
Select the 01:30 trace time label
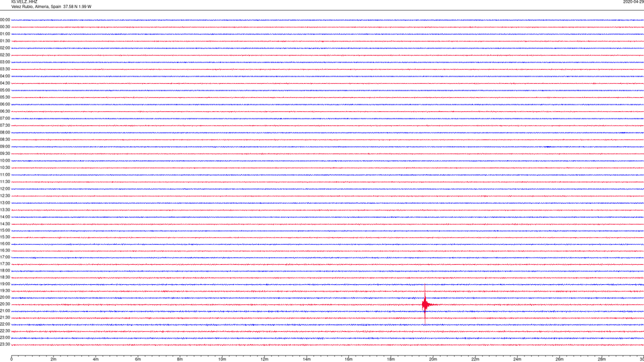pos(5,41)
